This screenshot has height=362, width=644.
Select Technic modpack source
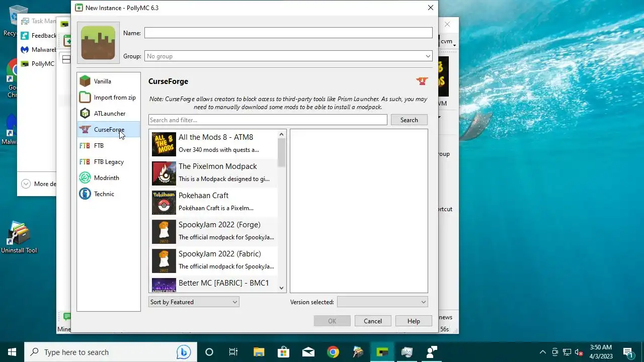point(109,194)
